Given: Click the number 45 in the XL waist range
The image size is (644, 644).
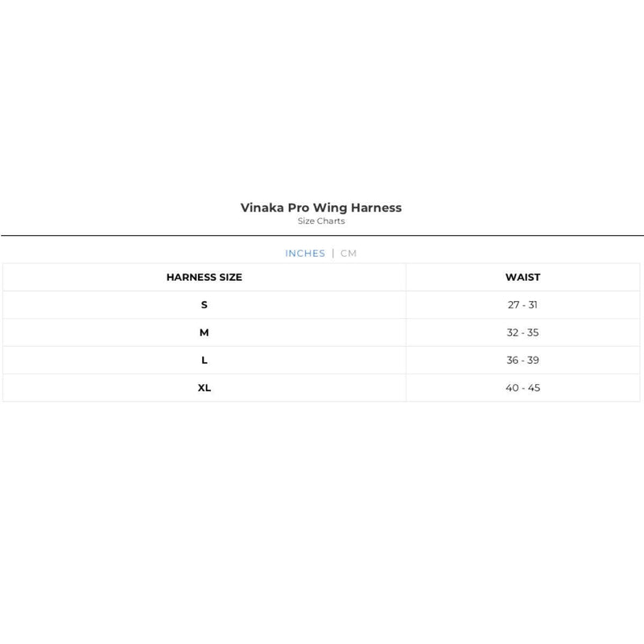Looking at the screenshot, I should pyautogui.click(x=533, y=388).
